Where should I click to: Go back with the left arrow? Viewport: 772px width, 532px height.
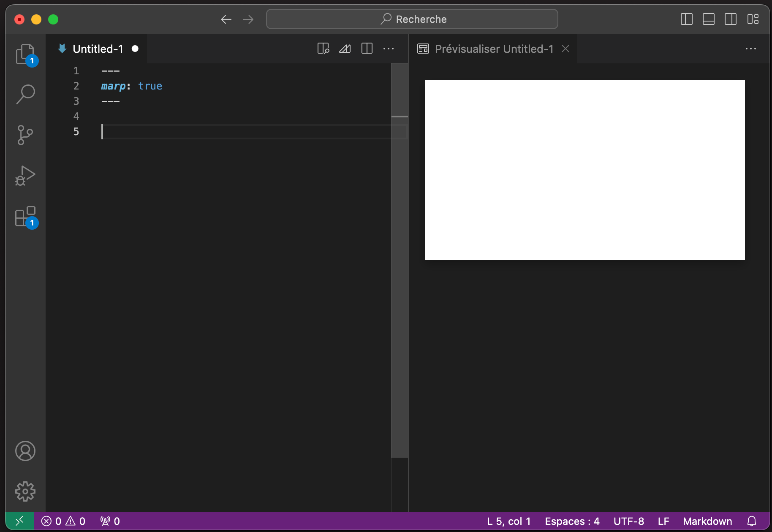(x=226, y=19)
